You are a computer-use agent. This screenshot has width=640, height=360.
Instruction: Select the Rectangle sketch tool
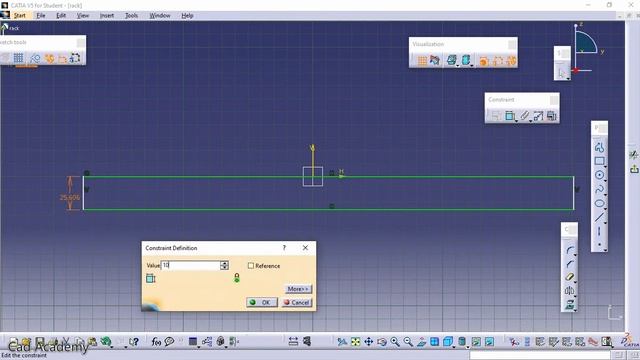(x=599, y=161)
